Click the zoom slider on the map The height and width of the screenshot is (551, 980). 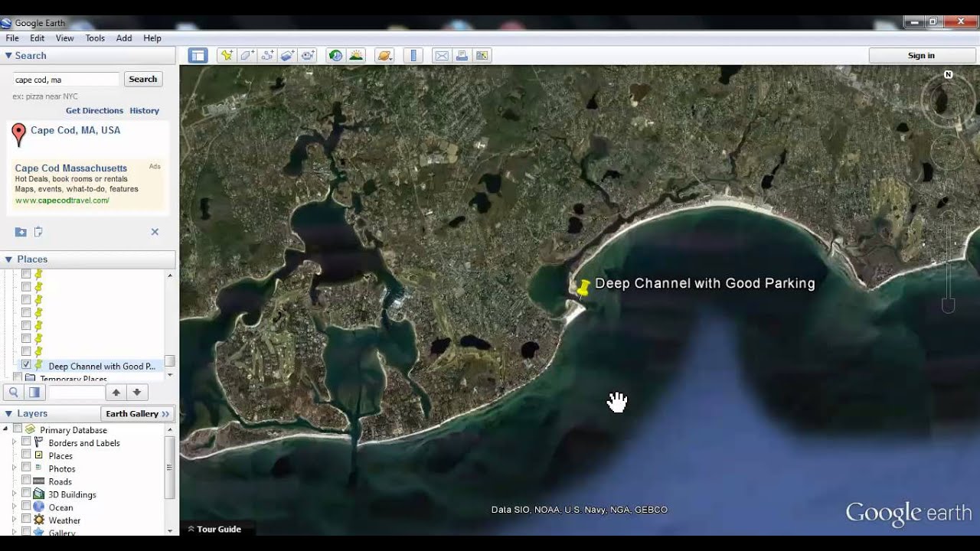click(x=948, y=261)
